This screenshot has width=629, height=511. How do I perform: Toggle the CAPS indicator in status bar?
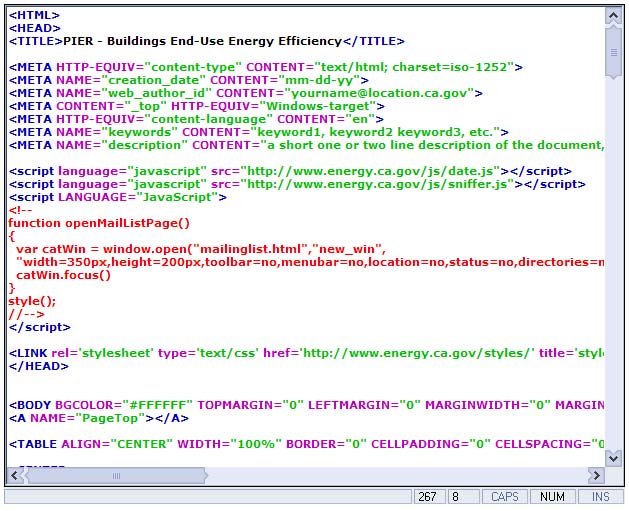[x=503, y=497]
